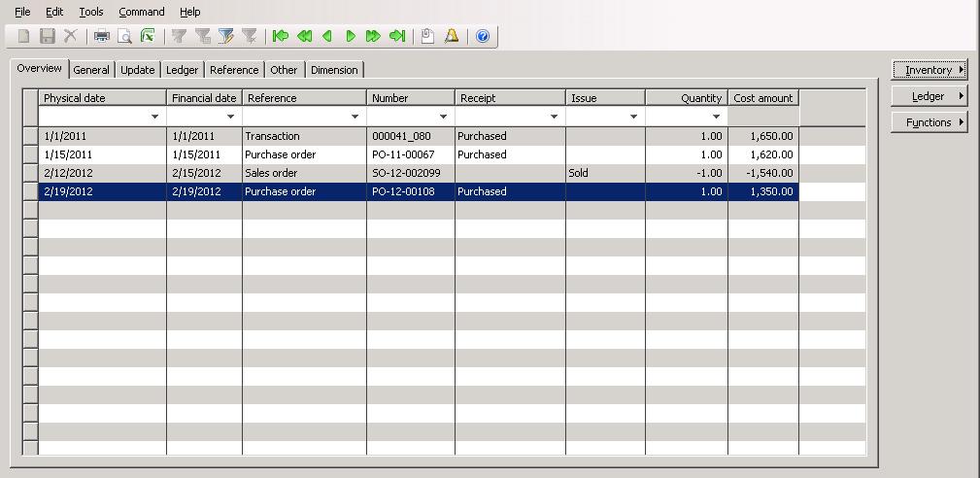This screenshot has width=980, height=478.
Task: Click the Financial date column header
Action: coord(204,98)
